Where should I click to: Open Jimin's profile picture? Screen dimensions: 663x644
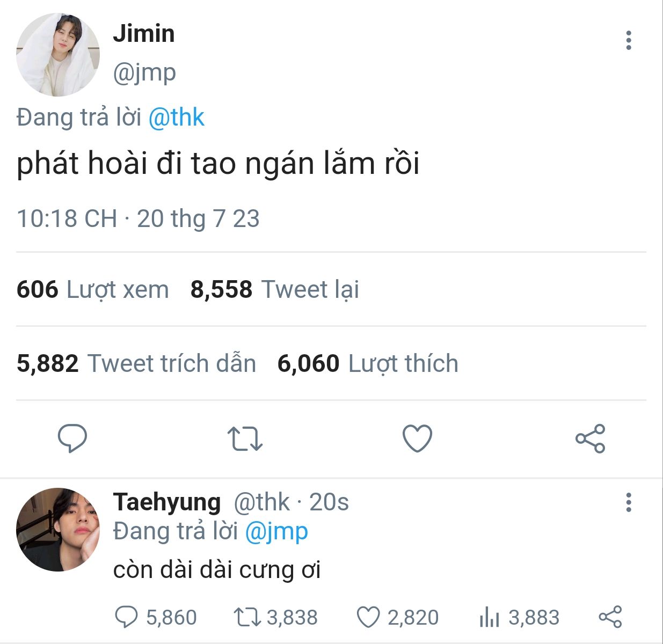click(58, 55)
